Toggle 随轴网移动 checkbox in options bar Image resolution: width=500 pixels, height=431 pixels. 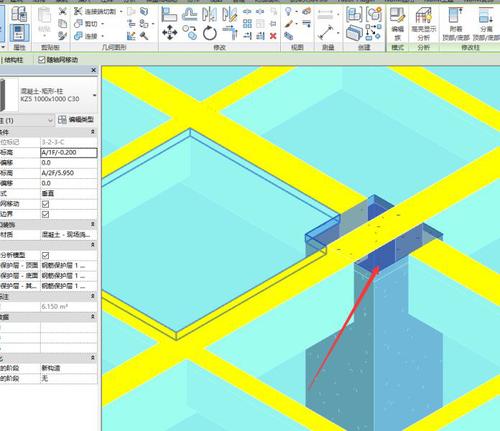pos(42,60)
